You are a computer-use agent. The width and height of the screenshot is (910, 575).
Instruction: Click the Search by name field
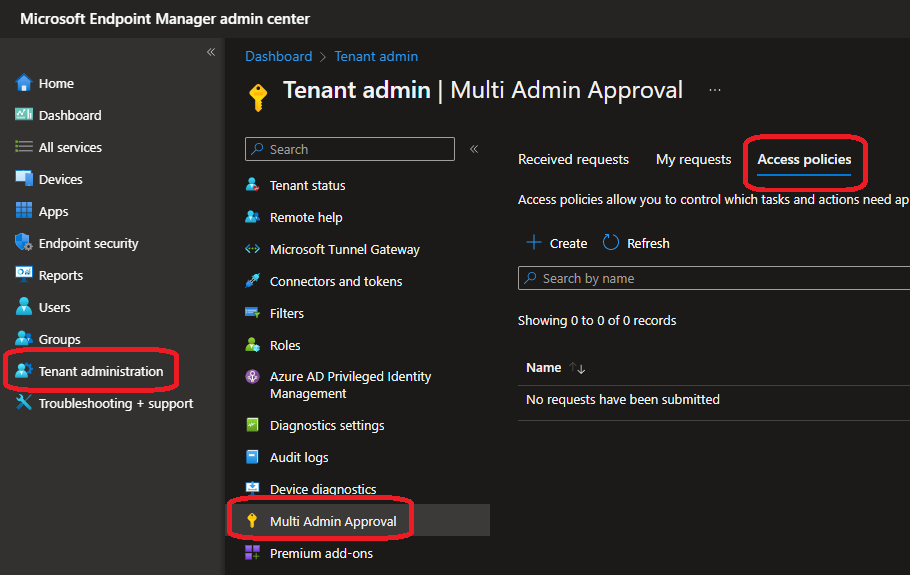click(714, 278)
